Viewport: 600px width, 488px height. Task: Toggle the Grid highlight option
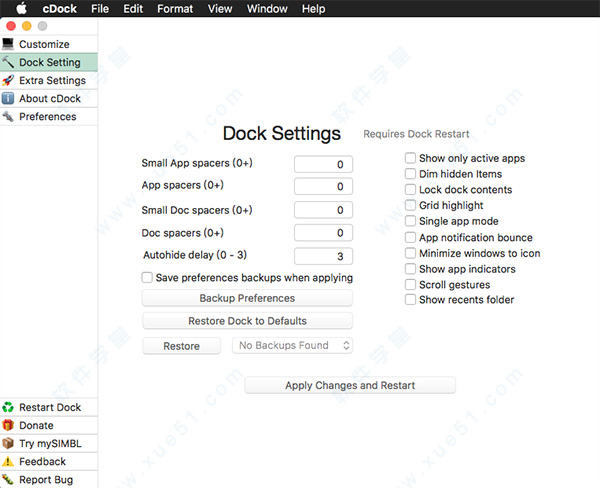(x=410, y=205)
